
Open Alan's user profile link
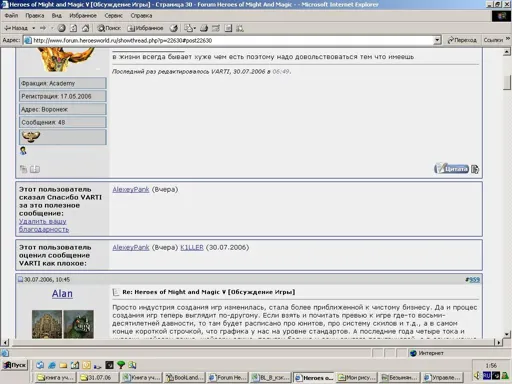[x=62, y=293]
